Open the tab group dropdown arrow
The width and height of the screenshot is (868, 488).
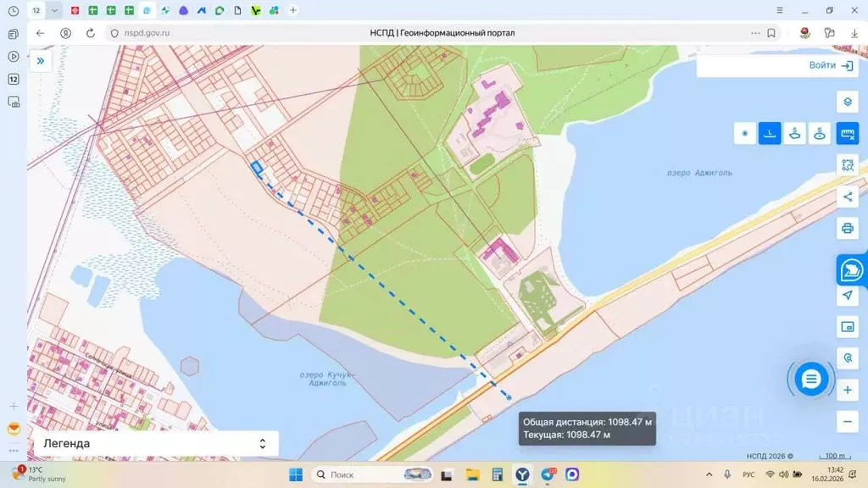pyautogui.click(x=55, y=10)
